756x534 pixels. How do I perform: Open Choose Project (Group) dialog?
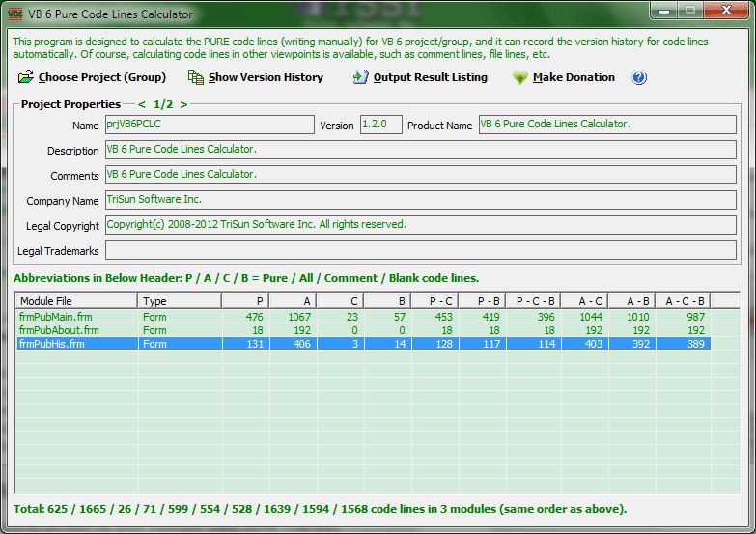(x=101, y=77)
